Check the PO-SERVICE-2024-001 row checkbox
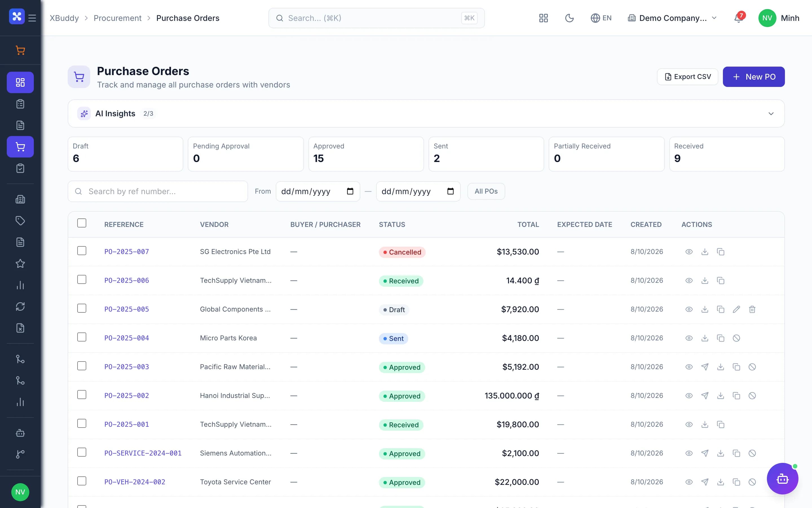 click(x=81, y=452)
